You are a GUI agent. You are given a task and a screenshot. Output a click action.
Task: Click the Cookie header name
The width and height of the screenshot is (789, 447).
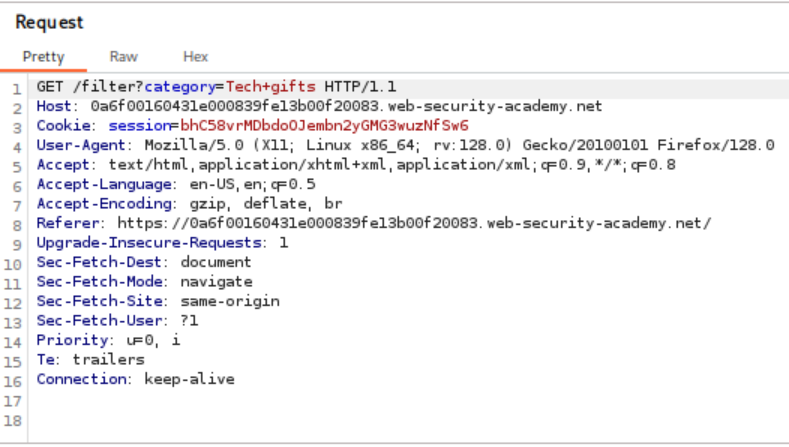click(63, 126)
